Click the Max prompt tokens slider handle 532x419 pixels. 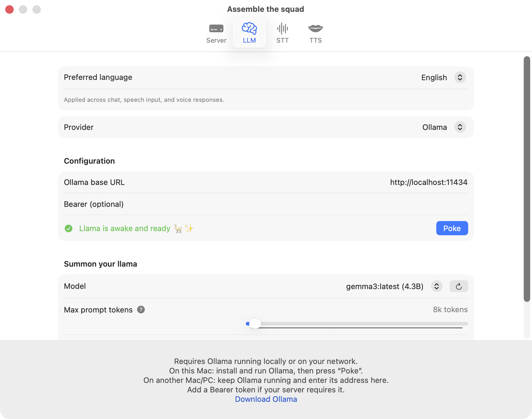click(x=255, y=324)
